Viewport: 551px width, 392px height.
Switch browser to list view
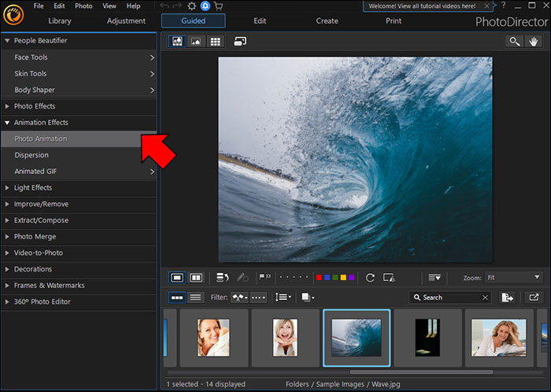(x=195, y=298)
